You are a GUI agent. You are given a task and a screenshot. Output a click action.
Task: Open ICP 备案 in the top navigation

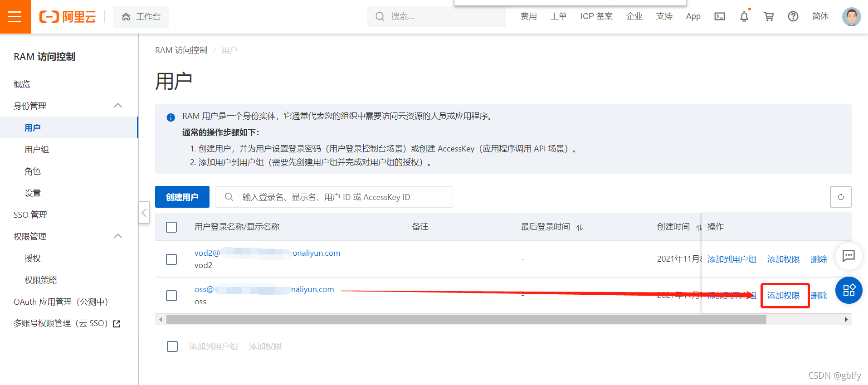pyautogui.click(x=596, y=17)
